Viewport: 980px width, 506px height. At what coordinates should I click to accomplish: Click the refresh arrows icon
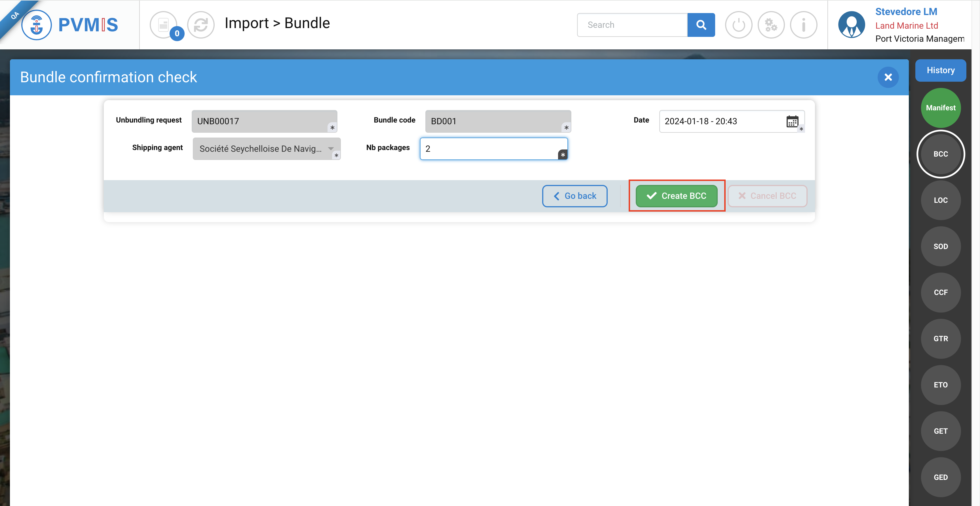(x=201, y=25)
